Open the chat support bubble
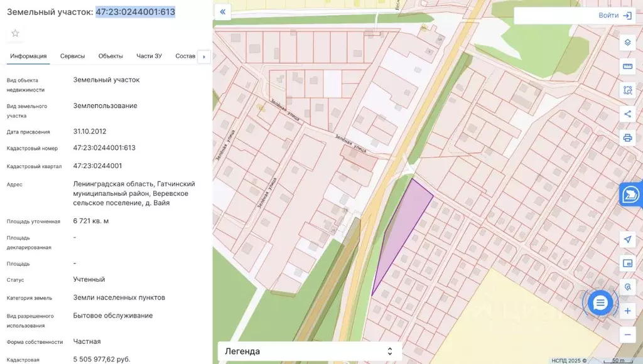 [x=600, y=303]
